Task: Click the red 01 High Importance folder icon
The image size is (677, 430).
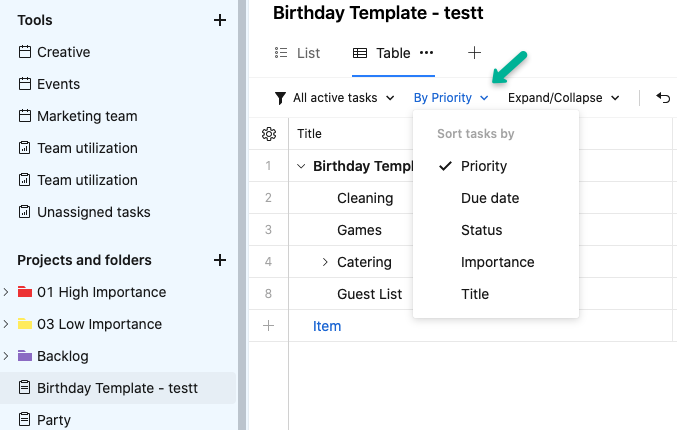Action: [25, 292]
